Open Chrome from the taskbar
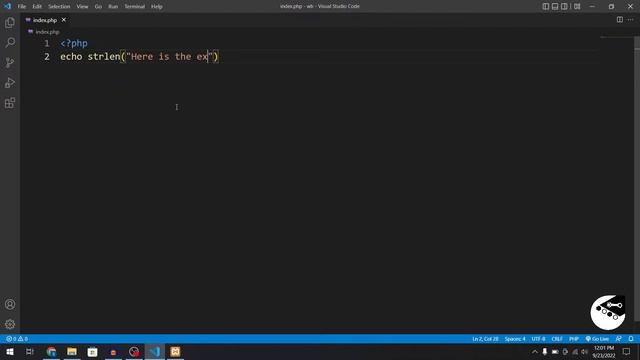The width and height of the screenshot is (640, 360). point(51,351)
